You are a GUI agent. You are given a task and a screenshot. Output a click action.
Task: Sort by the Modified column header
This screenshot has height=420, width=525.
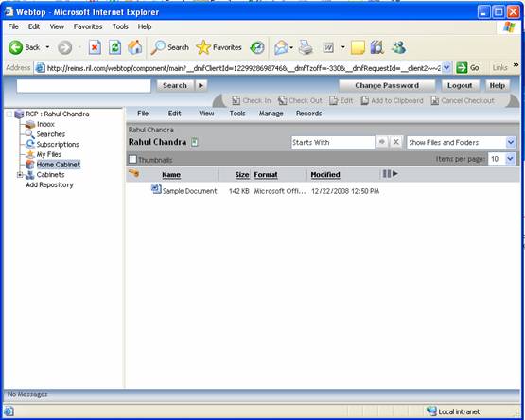[x=325, y=174]
